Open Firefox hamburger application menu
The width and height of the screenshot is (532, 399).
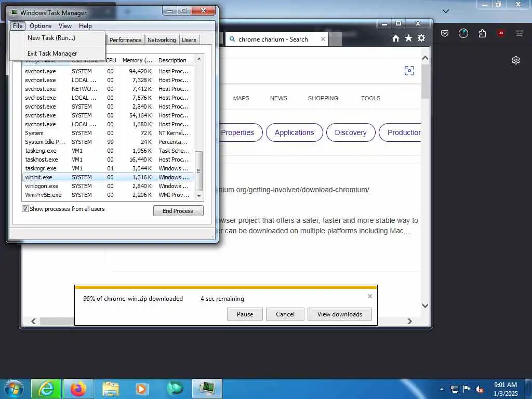tap(519, 33)
